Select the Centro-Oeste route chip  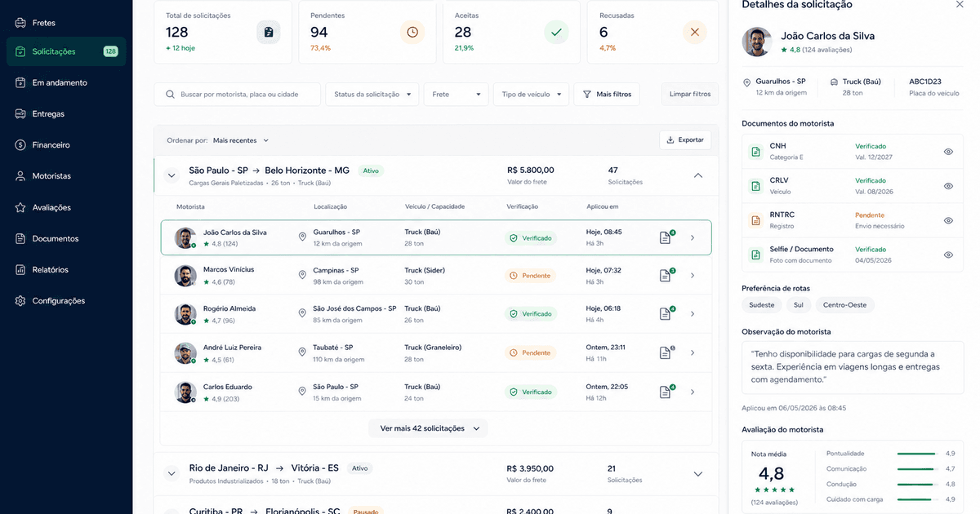tap(844, 305)
